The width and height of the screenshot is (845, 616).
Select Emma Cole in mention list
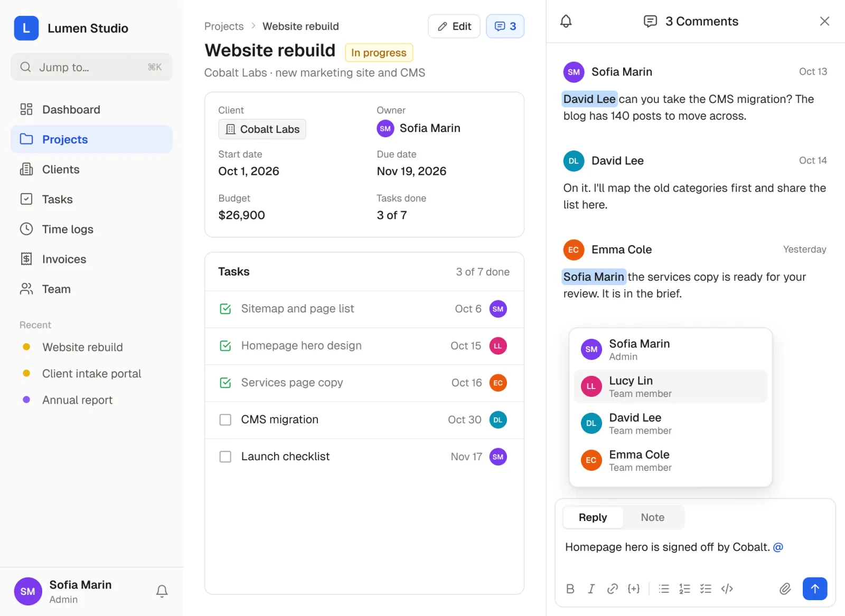point(670,460)
